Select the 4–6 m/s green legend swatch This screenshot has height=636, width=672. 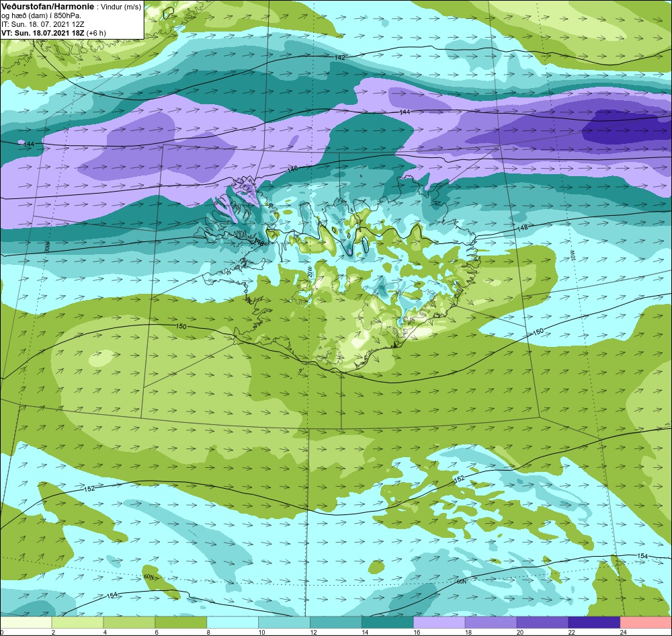(x=129, y=622)
